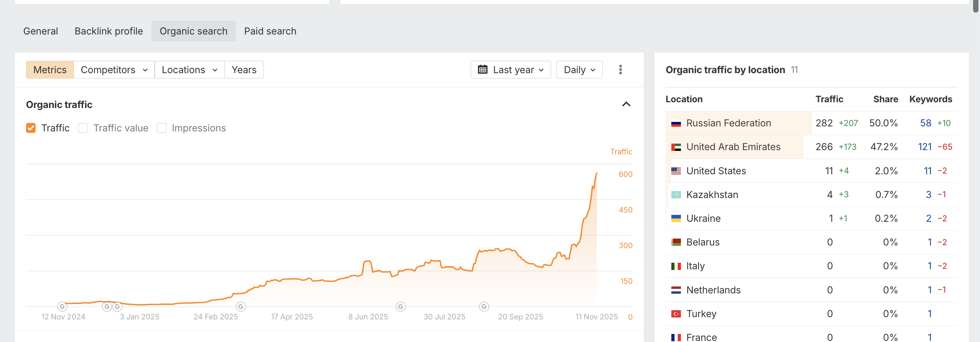
Task: Click the calendar icon in Last year
Action: coord(483,70)
